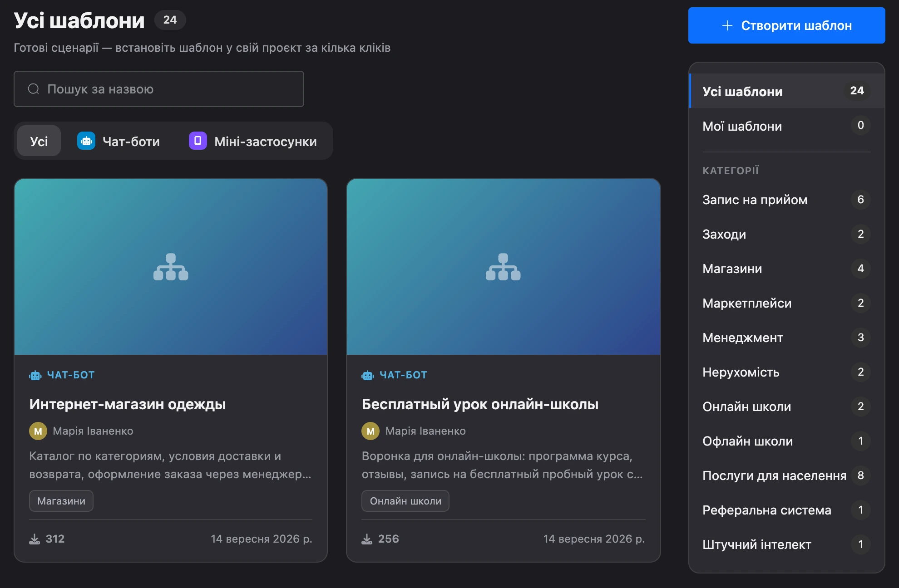Screen dimensions: 899x588
Task: Filter by Штучний інтелект category
Action: 786,544
